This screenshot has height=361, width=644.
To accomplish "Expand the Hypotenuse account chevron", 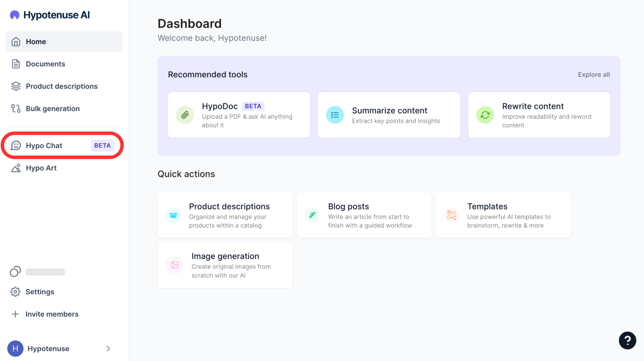I will pos(108,349).
